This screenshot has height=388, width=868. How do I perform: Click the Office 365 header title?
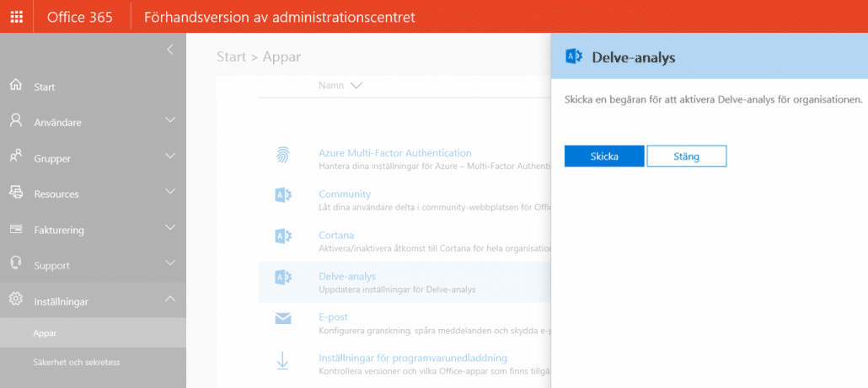point(80,17)
